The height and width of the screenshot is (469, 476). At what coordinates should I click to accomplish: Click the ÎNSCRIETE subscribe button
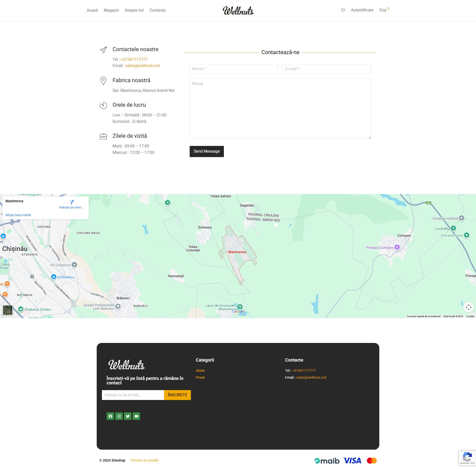click(x=178, y=395)
